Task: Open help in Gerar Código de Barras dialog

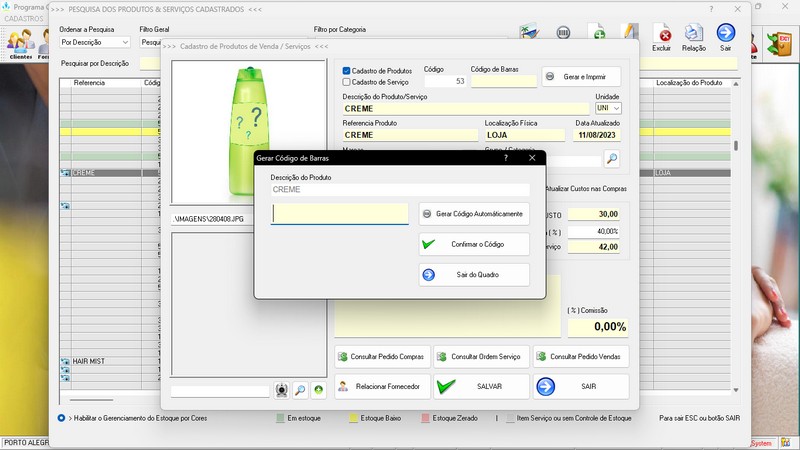Action: [x=506, y=158]
